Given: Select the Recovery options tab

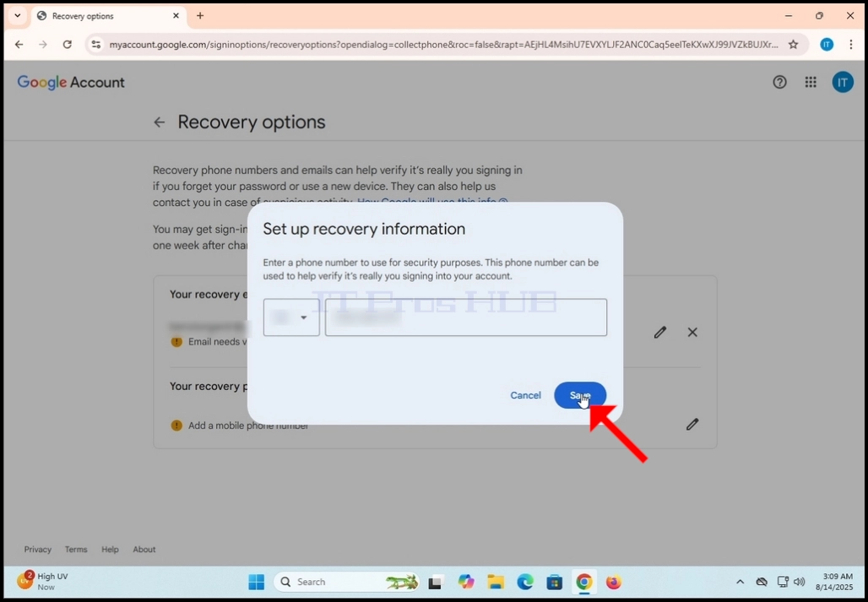Looking at the screenshot, I should coord(108,16).
